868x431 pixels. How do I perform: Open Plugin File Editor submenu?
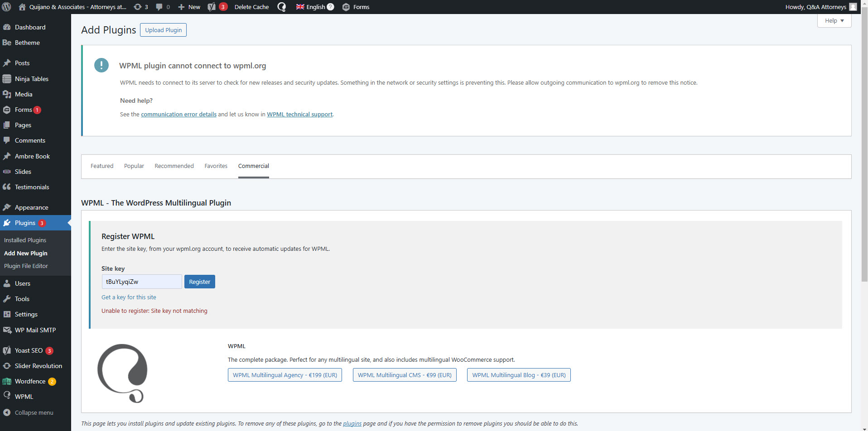pyautogui.click(x=26, y=266)
